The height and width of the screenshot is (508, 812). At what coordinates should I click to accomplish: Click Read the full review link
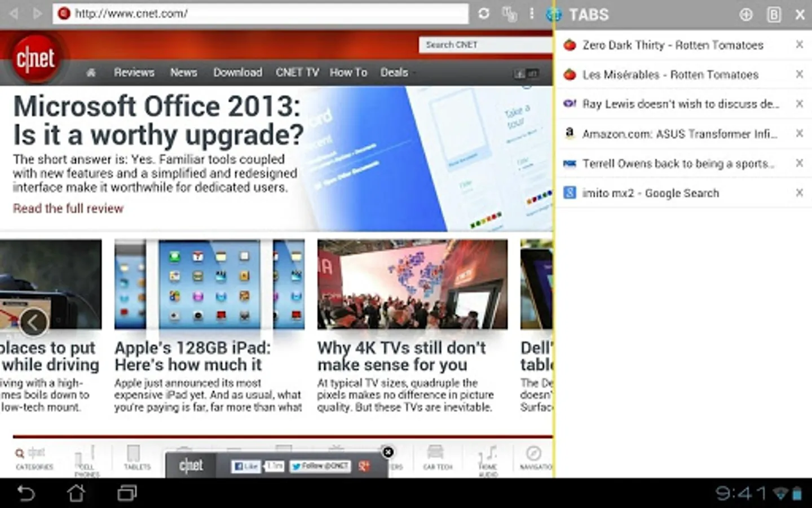click(68, 208)
